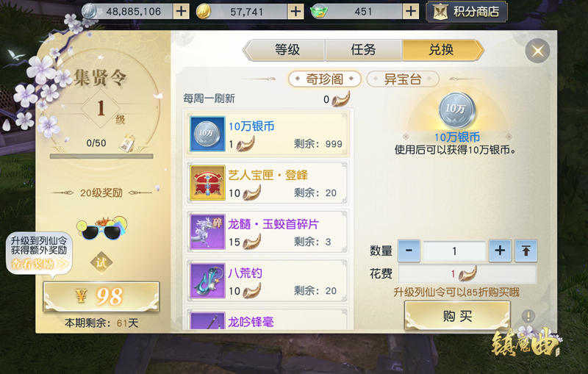Pick the 龙髓·玉蛟首碎片 fragment icon
Screen dimensions: 588x374
207,231
